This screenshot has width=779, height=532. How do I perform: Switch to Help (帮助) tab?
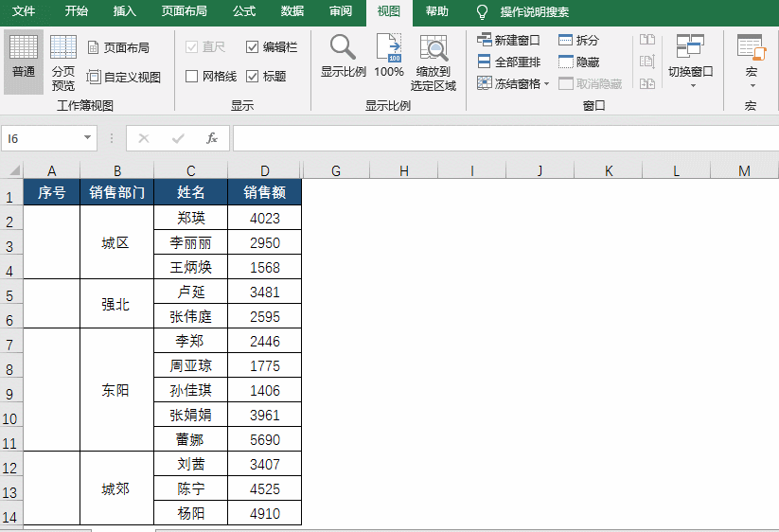pyautogui.click(x=436, y=11)
